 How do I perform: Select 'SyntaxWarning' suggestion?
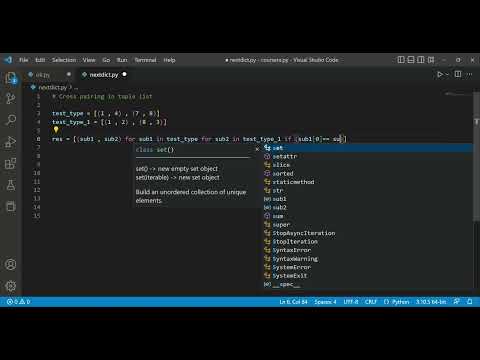(x=367, y=259)
